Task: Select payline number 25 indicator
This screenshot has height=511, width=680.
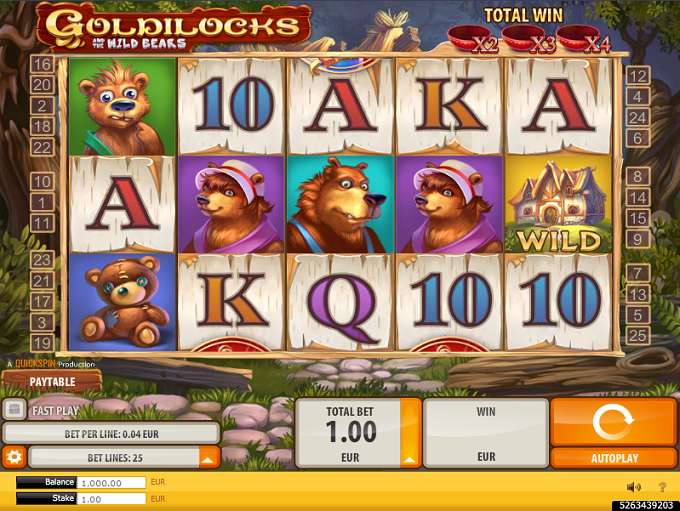Action: (x=638, y=335)
